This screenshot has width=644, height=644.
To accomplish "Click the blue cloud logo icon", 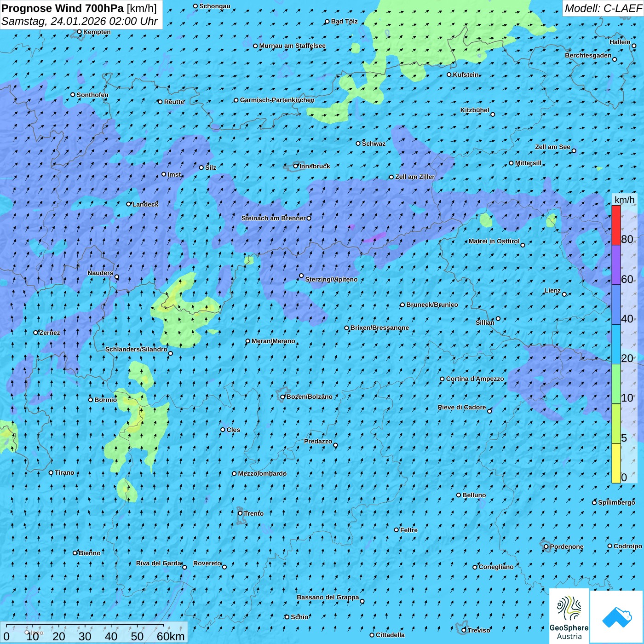I will [x=616, y=617].
